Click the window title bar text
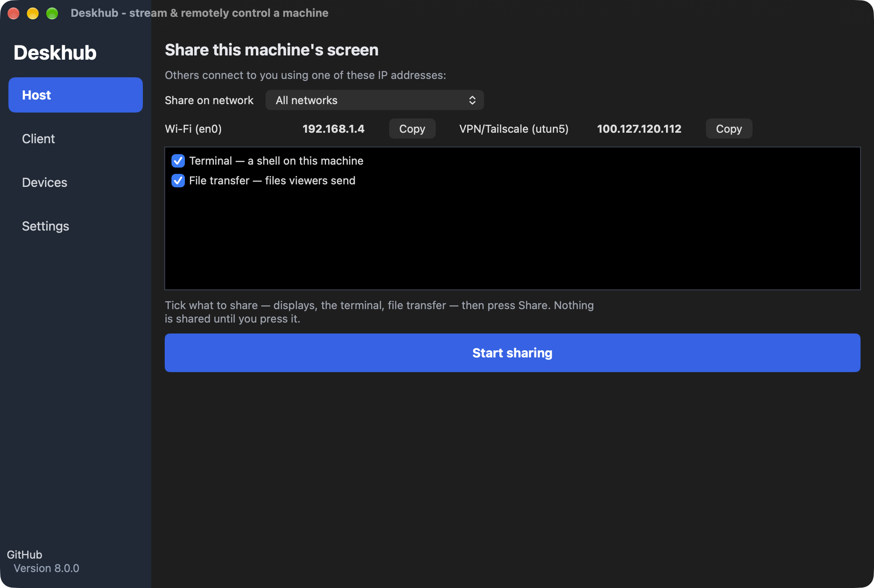 point(200,13)
